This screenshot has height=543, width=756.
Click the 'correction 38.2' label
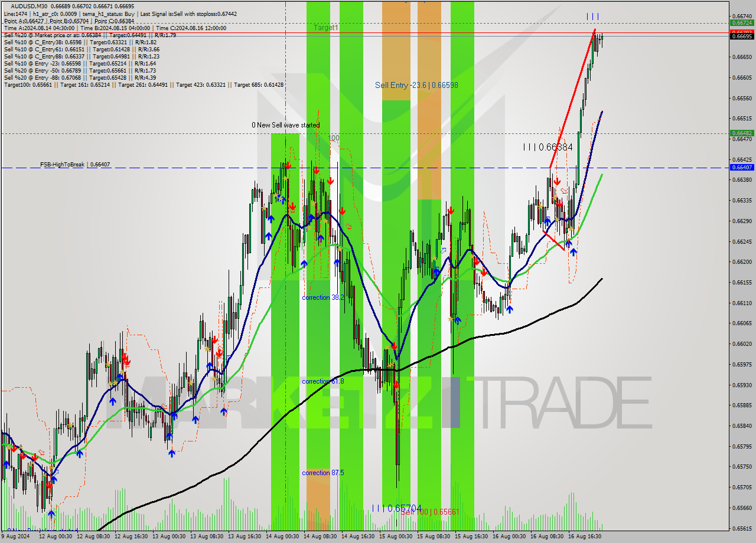tap(323, 297)
